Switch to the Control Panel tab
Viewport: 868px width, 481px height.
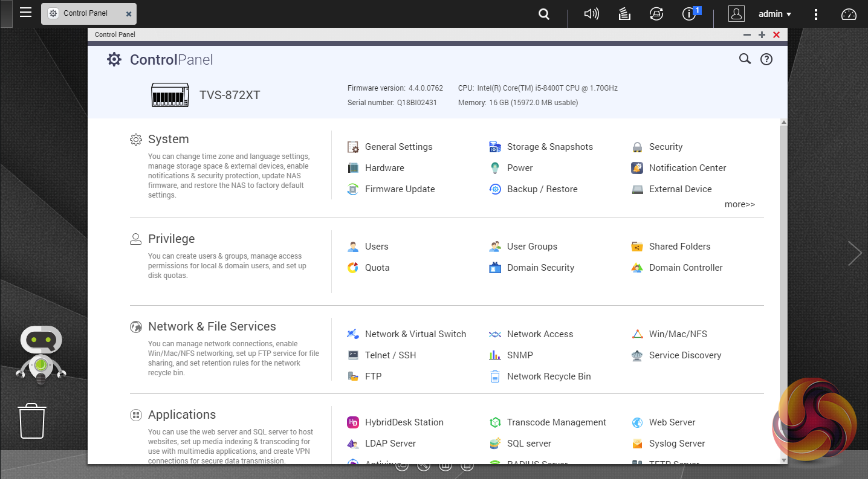[x=85, y=13]
